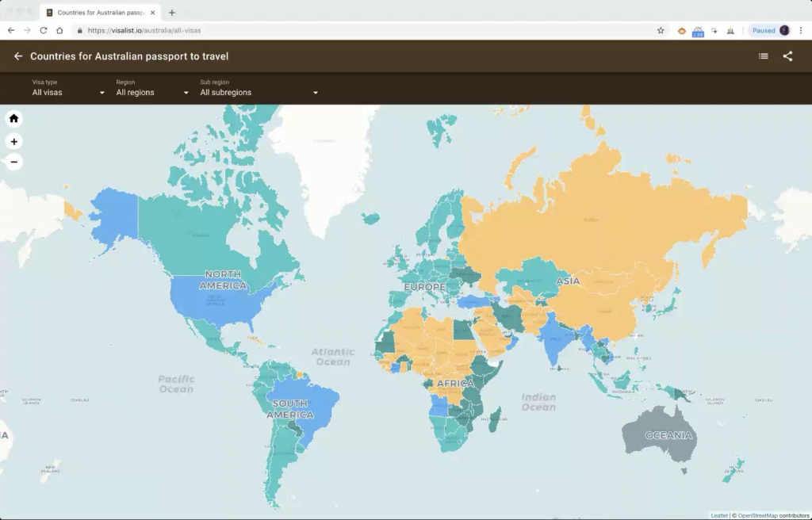The width and height of the screenshot is (812, 520).
Task: Click the lock icon in the address bar
Action: [x=79, y=29]
